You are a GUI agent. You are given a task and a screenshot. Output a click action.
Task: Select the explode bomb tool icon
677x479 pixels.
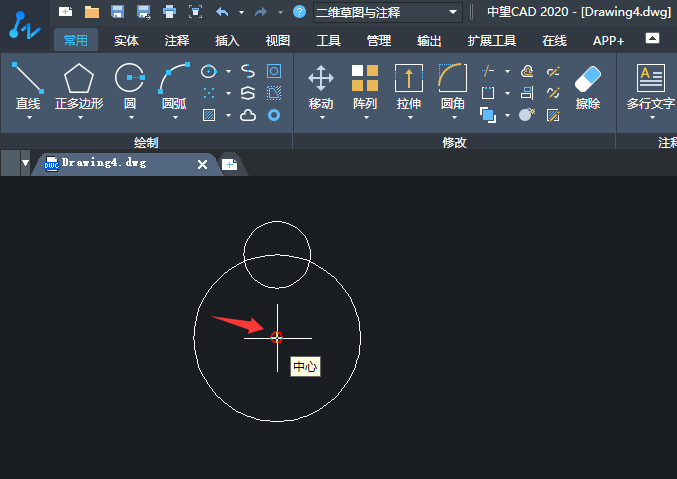527,114
